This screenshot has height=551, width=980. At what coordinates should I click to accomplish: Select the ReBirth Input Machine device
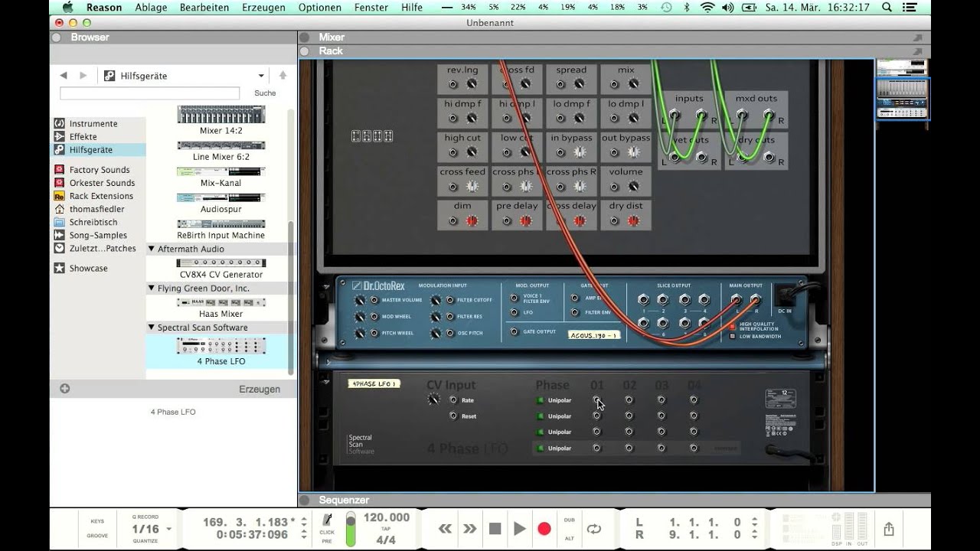tap(221, 230)
